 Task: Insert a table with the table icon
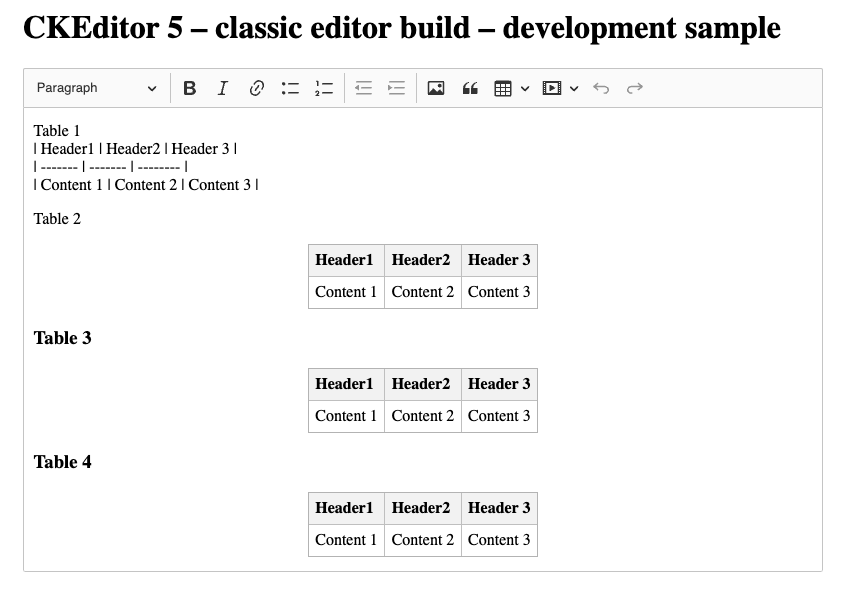point(503,88)
